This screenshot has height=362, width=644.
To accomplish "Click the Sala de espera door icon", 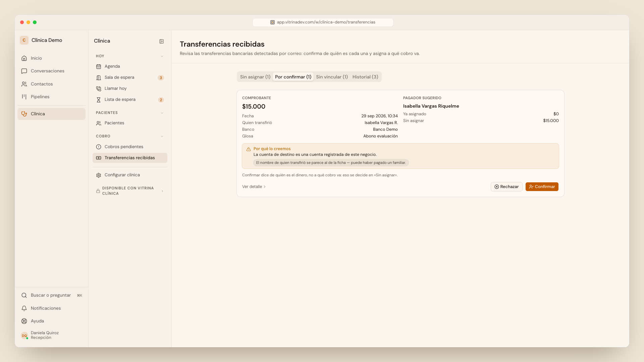I will coord(99,77).
